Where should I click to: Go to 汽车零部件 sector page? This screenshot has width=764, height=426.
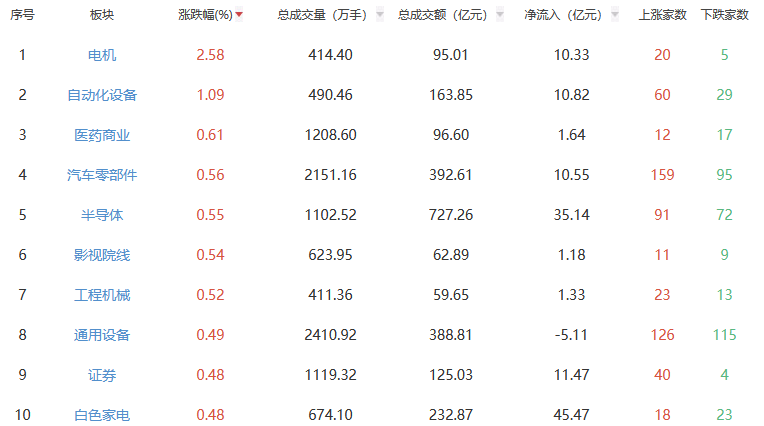click(102, 175)
